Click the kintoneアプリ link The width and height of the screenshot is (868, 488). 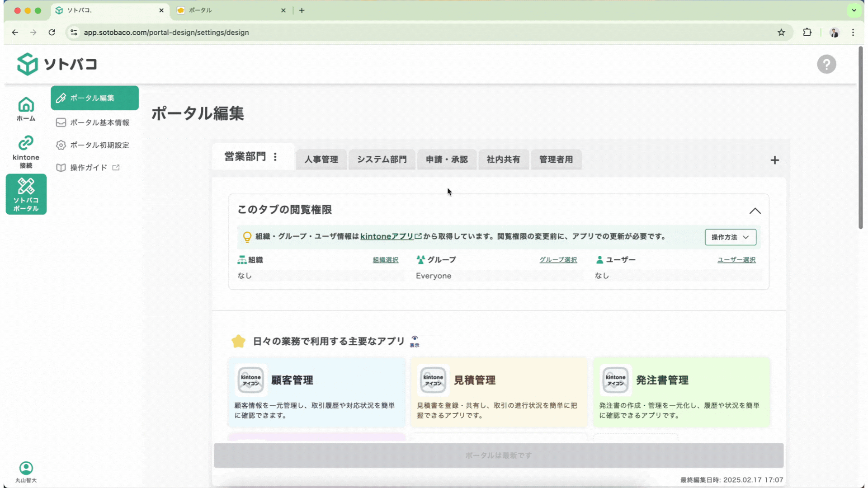[x=387, y=236]
